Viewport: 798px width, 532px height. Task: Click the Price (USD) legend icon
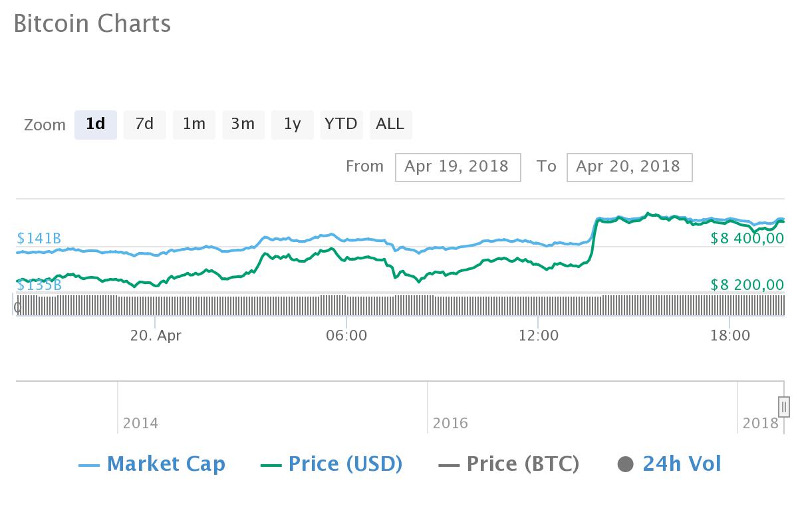(271, 464)
